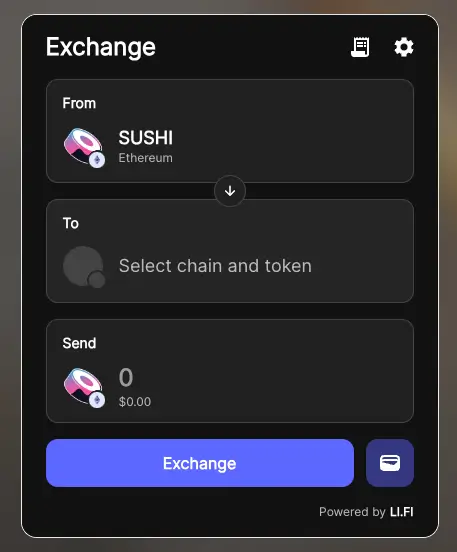Click the SUSHI token name

point(145,137)
